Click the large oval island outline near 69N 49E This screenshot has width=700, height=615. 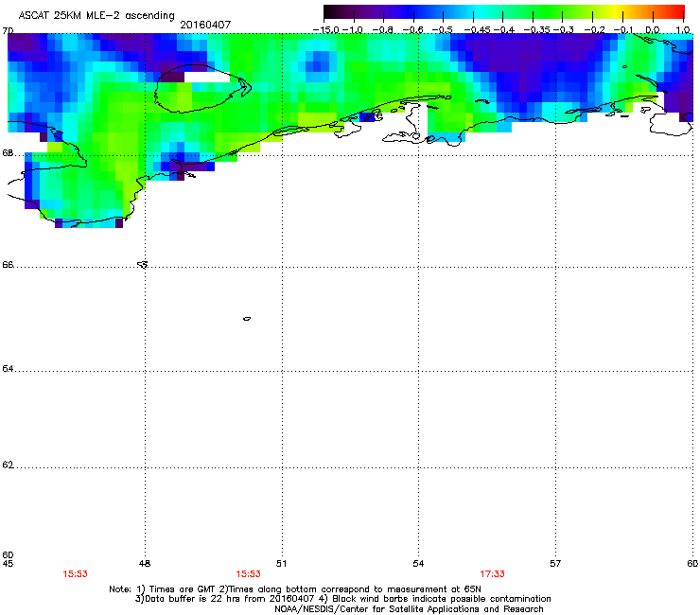click(201, 88)
